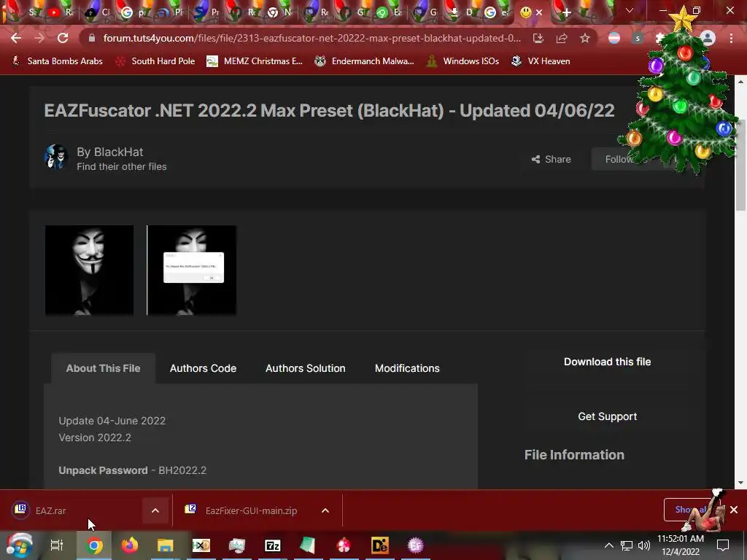Close the downloads bar
Screen dimensions: 747x560
pyautogui.click(x=734, y=510)
